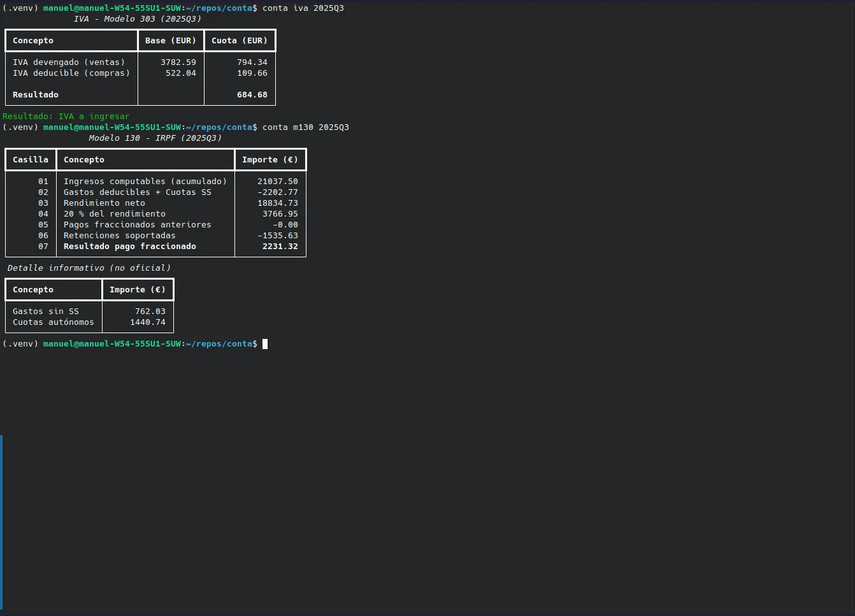The width and height of the screenshot is (855, 616).
Task: Click the 'conta iva 2025Q3' command text
Action: pyautogui.click(x=303, y=8)
